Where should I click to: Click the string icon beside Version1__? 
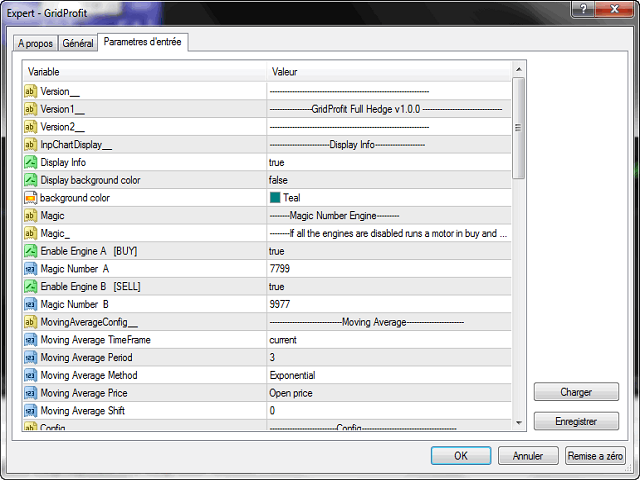(31, 109)
